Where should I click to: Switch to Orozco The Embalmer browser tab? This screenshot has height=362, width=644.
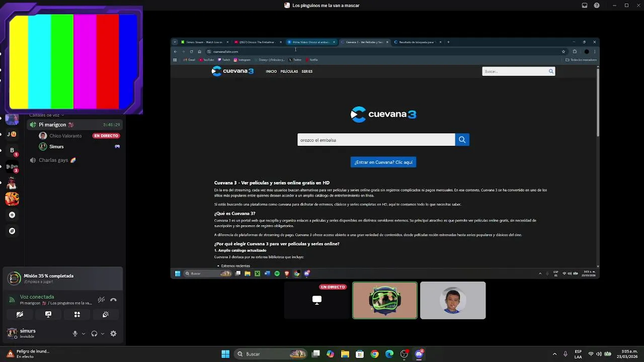(257, 42)
